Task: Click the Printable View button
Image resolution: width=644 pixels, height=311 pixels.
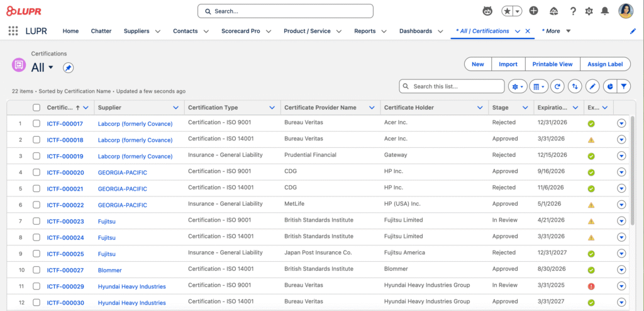Action: pos(552,64)
